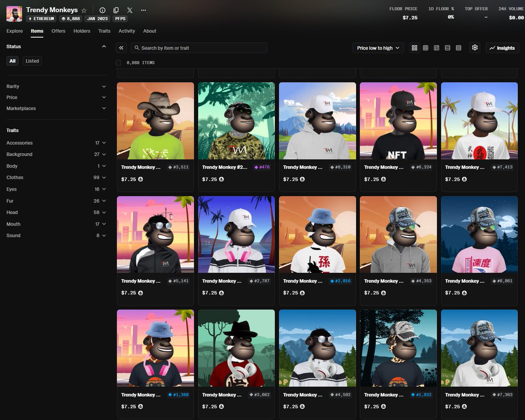Viewport: 525px width, 420px height.
Task: Expand the Body trait filter
Action: coord(56,166)
